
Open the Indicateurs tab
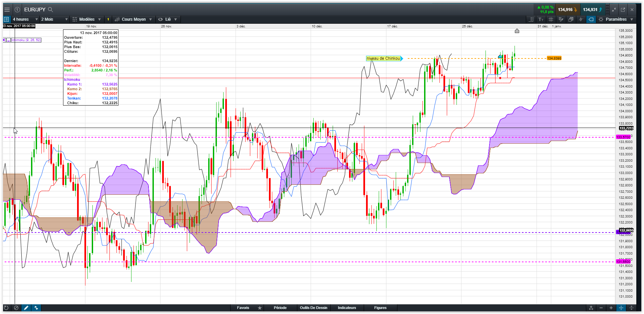click(x=347, y=308)
